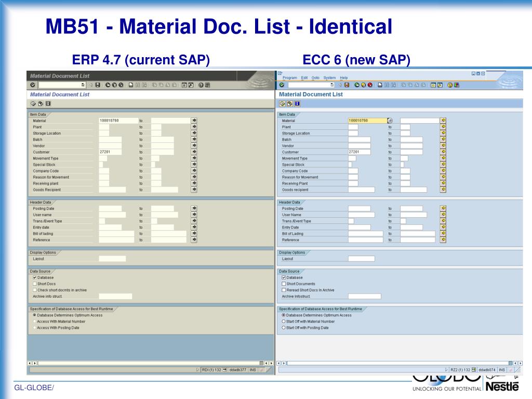
Task: Click horizontal scrollbar in ECC 6 window
Action: (400, 363)
